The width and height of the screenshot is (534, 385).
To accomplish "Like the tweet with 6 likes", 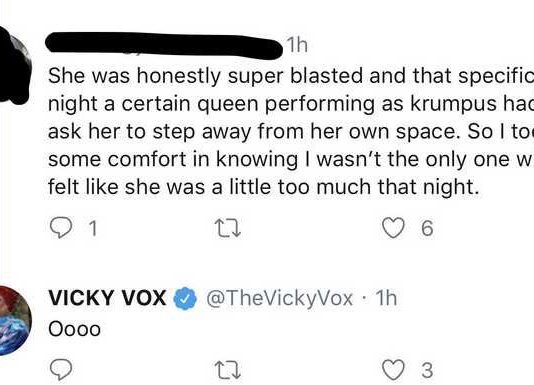I will (x=393, y=228).
